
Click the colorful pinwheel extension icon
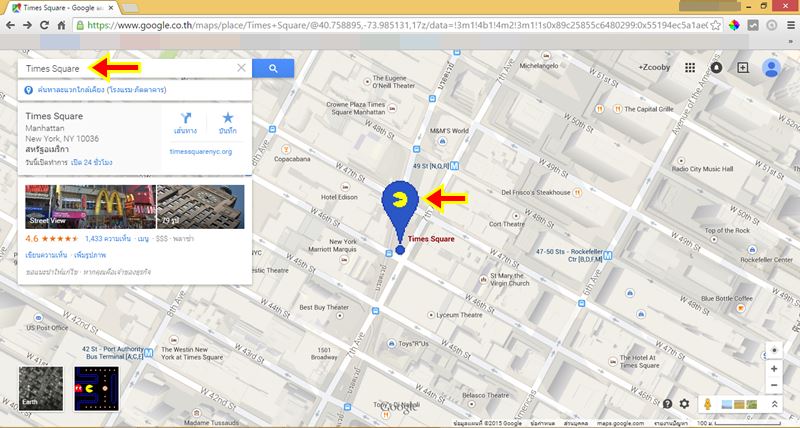click(734, 25)
